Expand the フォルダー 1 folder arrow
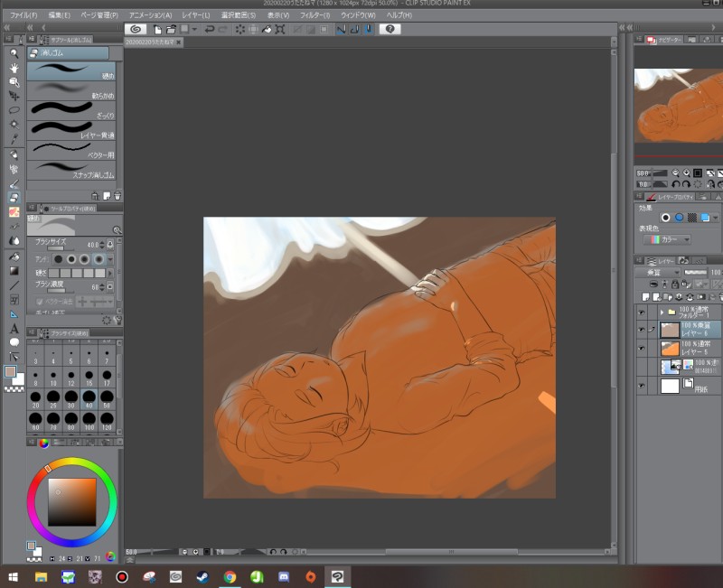 (662, 313)
